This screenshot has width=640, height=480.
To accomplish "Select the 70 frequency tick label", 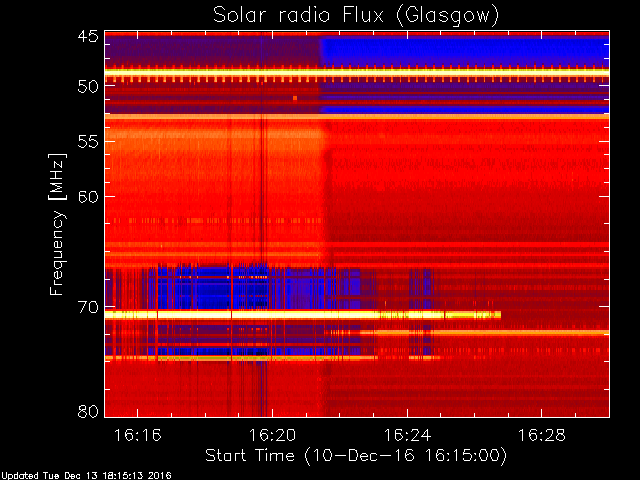I will [x=88, y=307].
